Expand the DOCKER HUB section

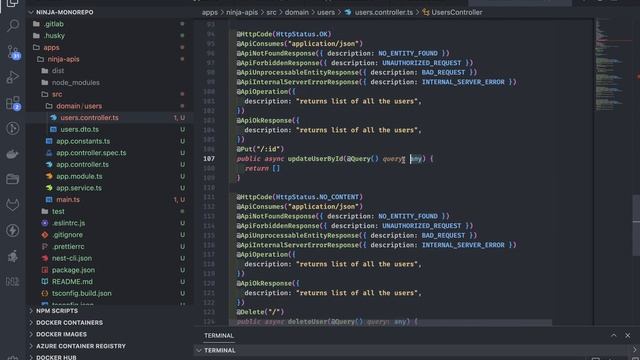point(56,357)
